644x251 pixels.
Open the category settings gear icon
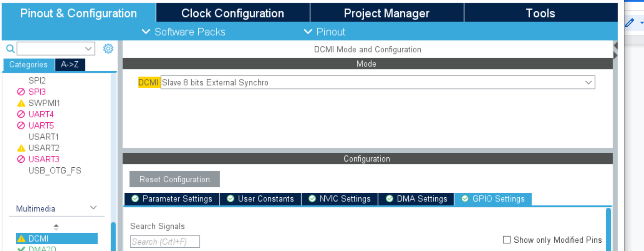108,49
